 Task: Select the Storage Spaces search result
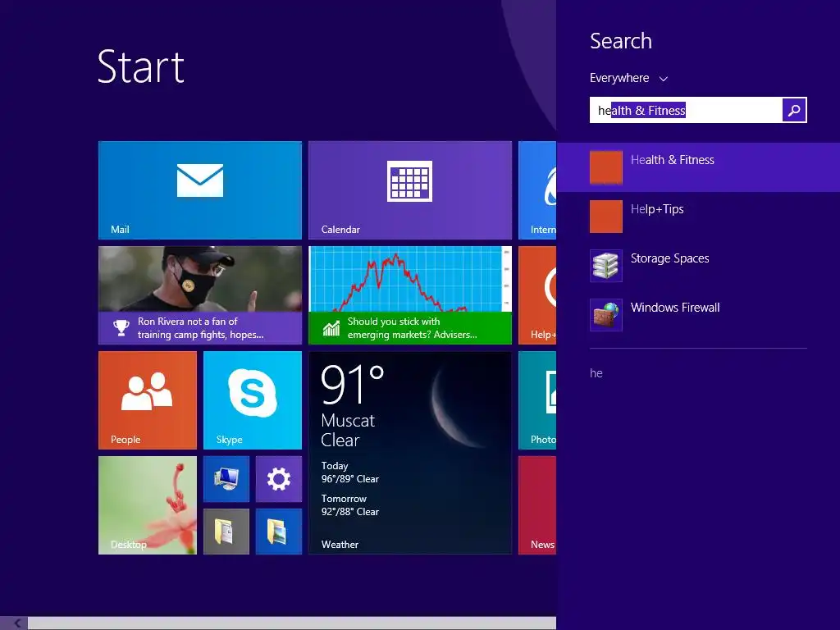pyautogui.click(x=698, y=266)
